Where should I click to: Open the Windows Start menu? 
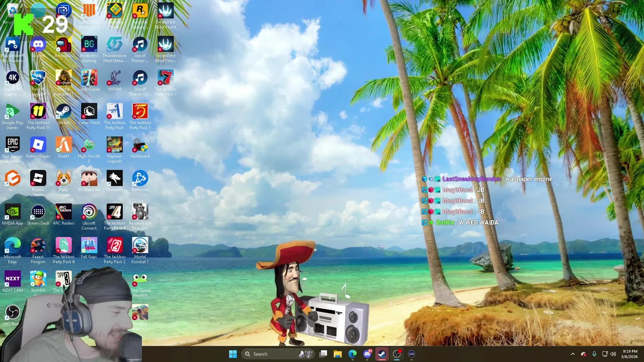coord(233,354)
